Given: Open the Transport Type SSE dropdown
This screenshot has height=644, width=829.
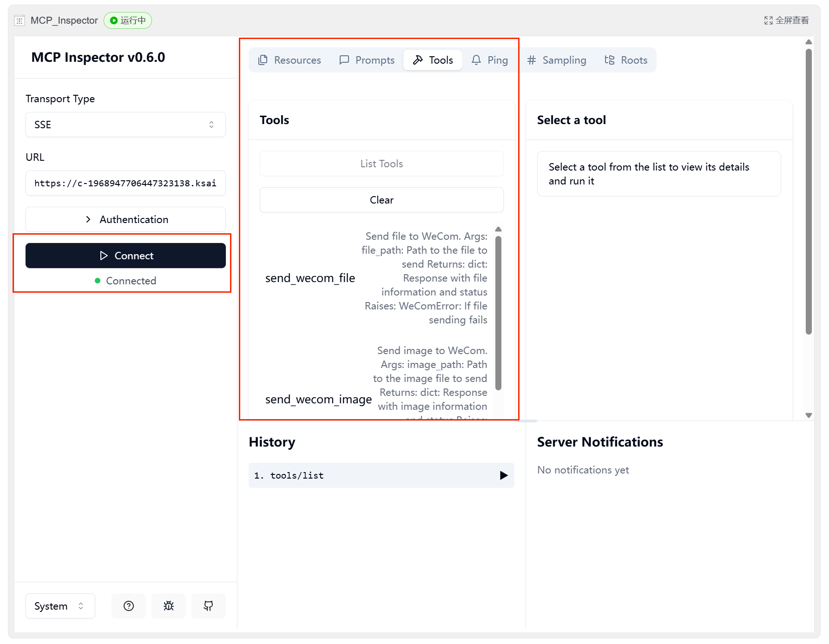Looking at the screenshot, I should (125, 125).
